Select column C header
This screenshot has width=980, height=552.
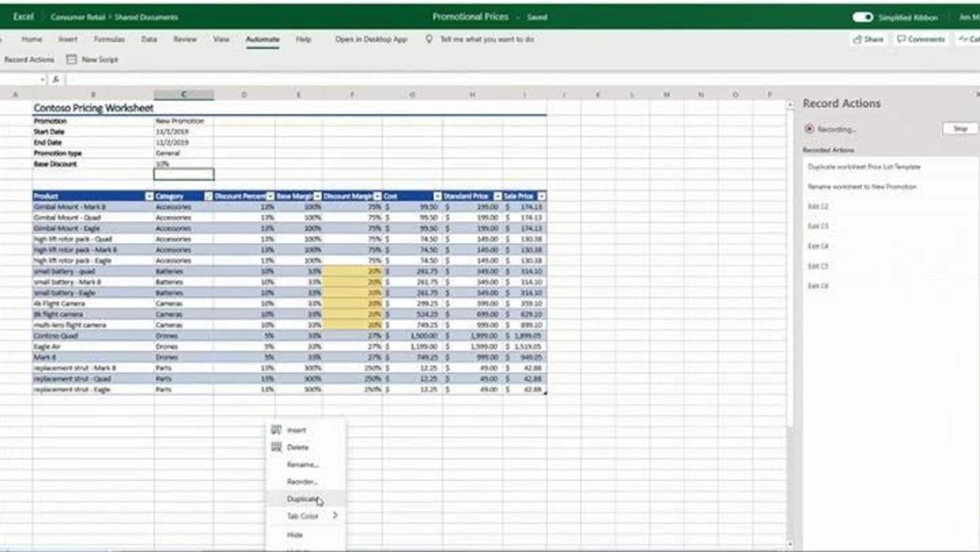(x=184, y=94)
